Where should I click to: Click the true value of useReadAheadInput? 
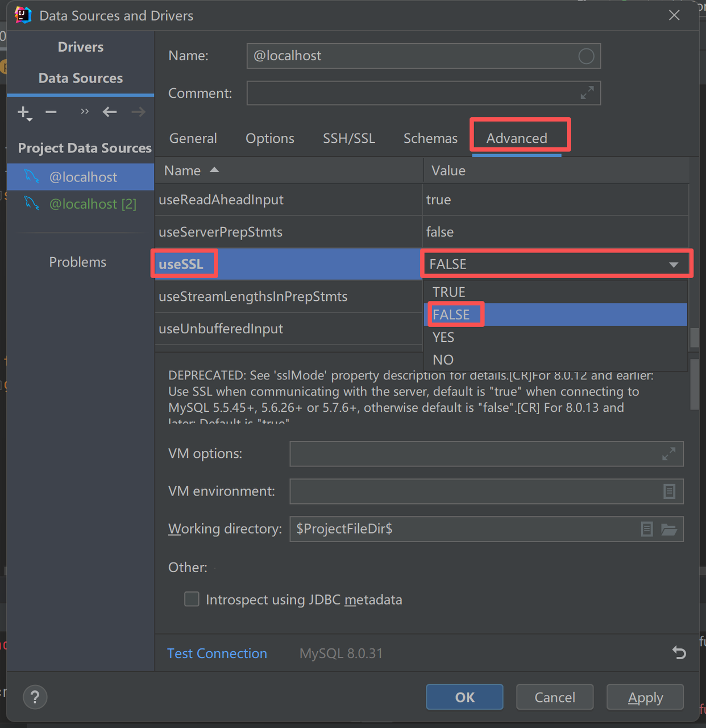point(438,200)
